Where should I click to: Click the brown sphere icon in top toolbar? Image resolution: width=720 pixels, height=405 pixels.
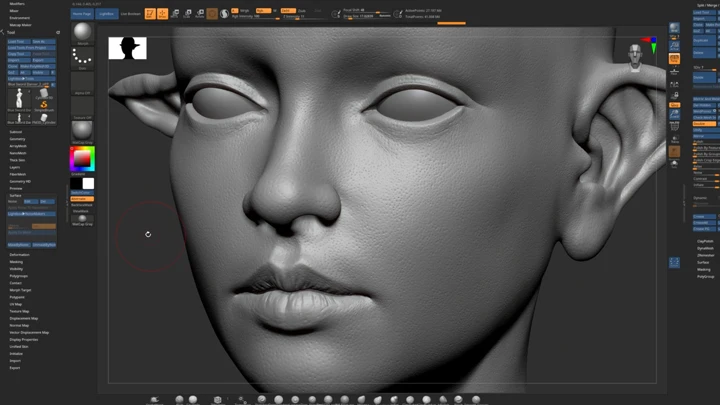pyautogui.click(x=212, y=14)
